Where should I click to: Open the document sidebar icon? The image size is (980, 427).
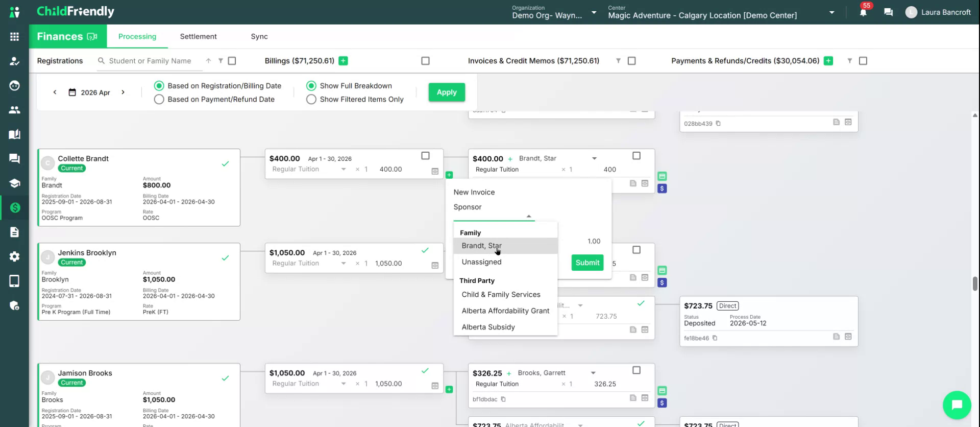14,232
